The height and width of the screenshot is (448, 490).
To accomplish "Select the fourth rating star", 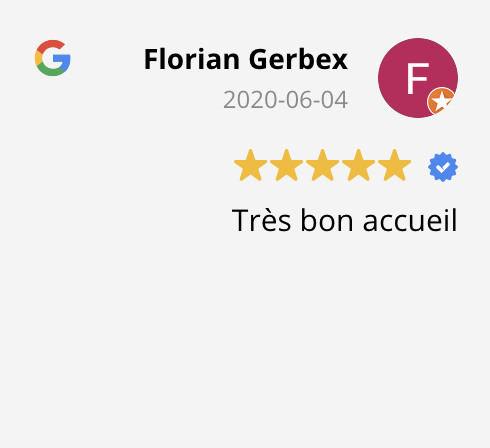I will [x=358, y=165].
